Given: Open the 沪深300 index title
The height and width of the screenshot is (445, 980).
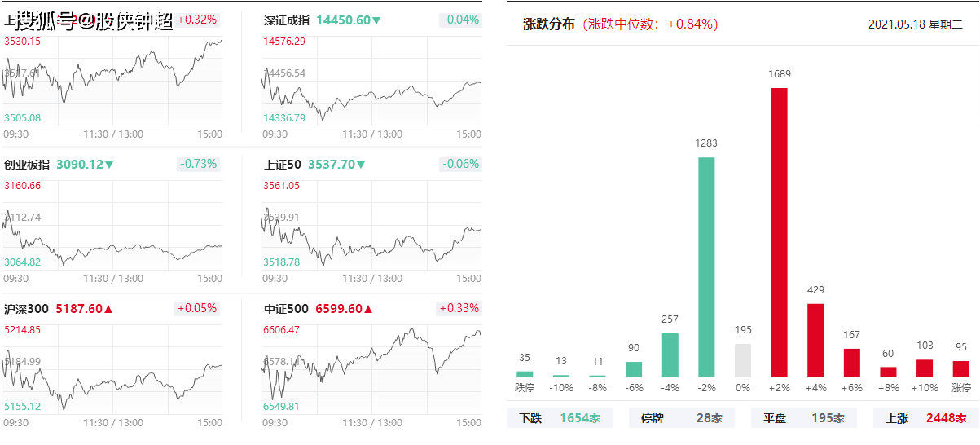Looking at the screenshot, I should click(x=26, y=309).
